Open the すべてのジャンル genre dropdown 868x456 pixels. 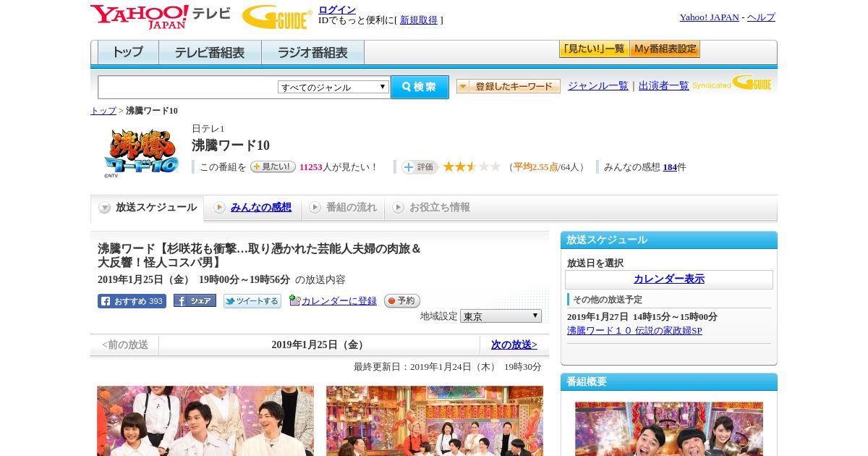click(333, 87)
